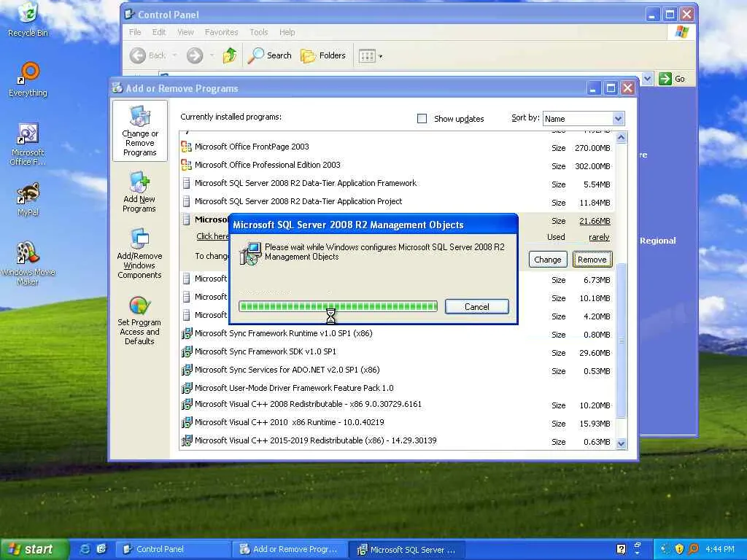Select Microsoft Office FrontPage 2003 entry

click(x=397, y=147)
